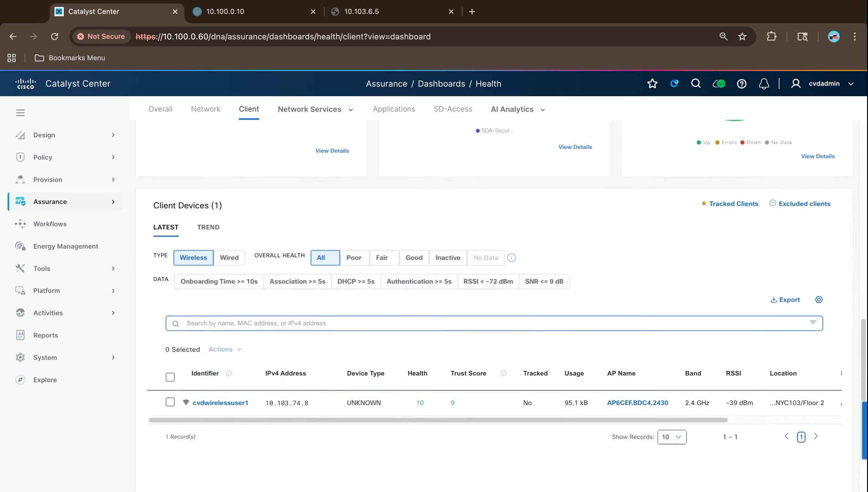The image size is (868, 492).
Task: Click the client search input field
Action: (494, 323)
